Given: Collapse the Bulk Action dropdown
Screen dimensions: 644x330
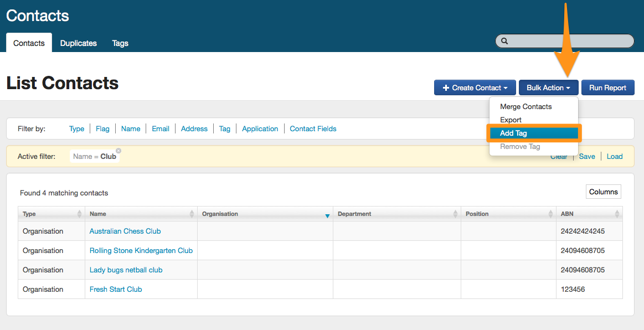Looking at the screenshot, I should pos(548,87).
